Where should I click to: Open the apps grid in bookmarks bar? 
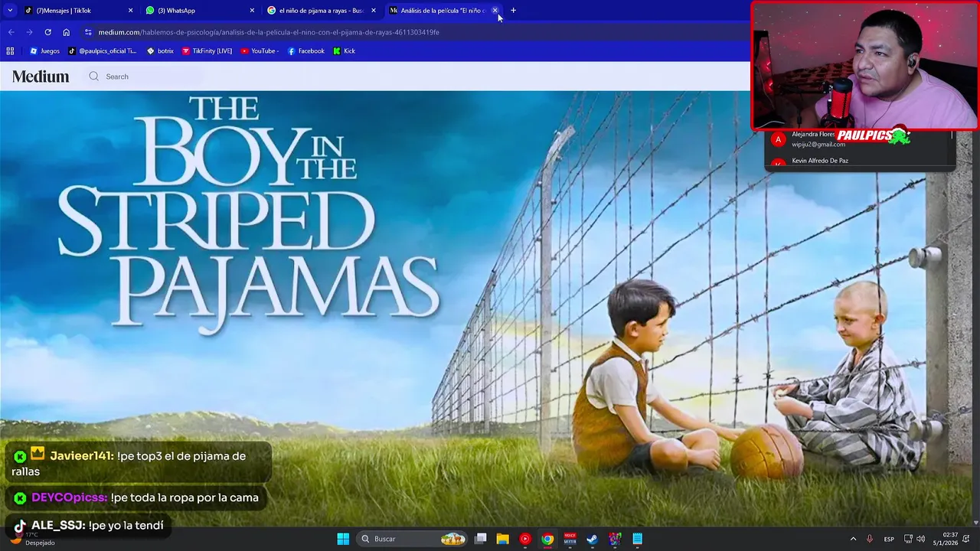(x=10, y=51)
